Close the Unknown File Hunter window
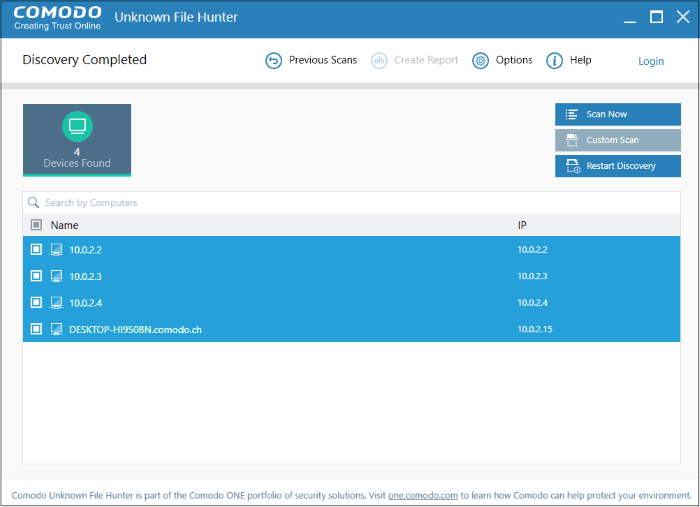The width and height of the screenshot is (700, 507). point(683,17)
